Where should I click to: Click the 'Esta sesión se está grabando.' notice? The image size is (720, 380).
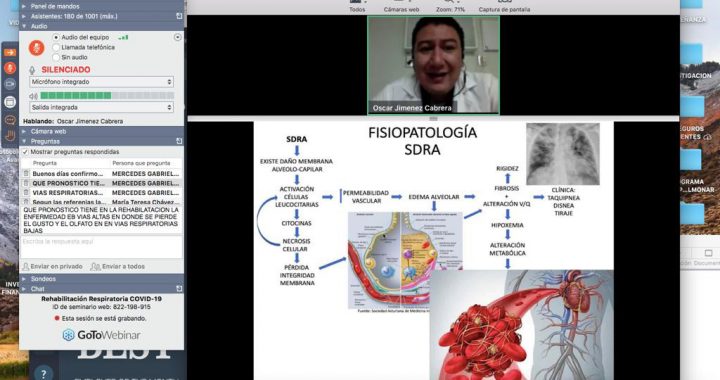click(x=104, y=318)
